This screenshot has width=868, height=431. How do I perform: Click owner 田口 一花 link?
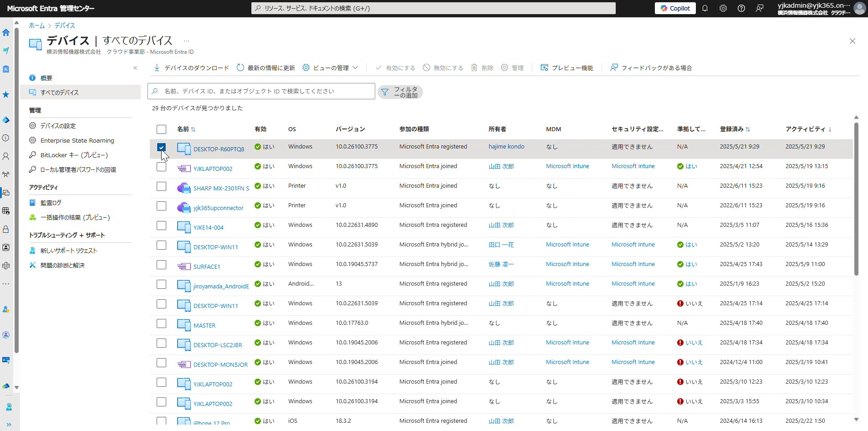(501, 245)
